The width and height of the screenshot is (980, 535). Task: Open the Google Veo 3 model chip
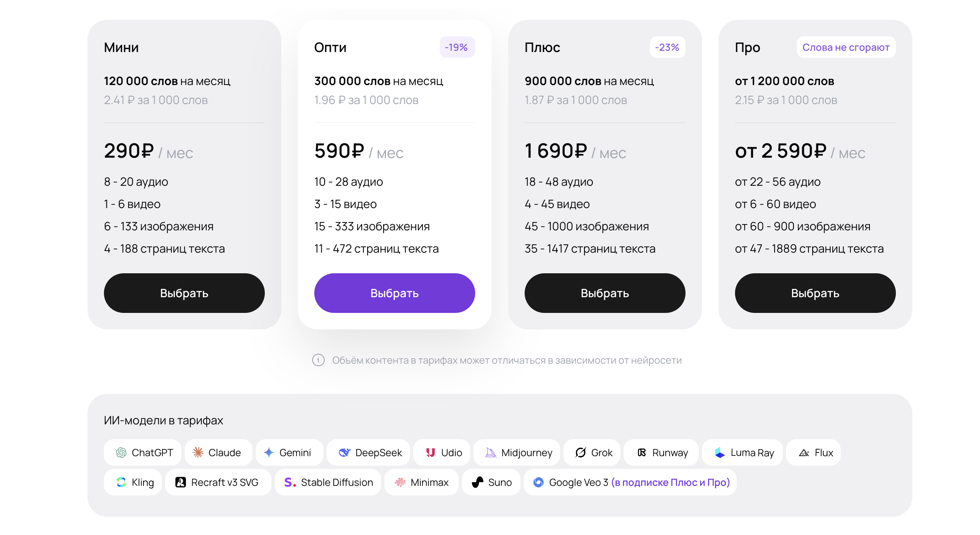[x=630, y=482]
